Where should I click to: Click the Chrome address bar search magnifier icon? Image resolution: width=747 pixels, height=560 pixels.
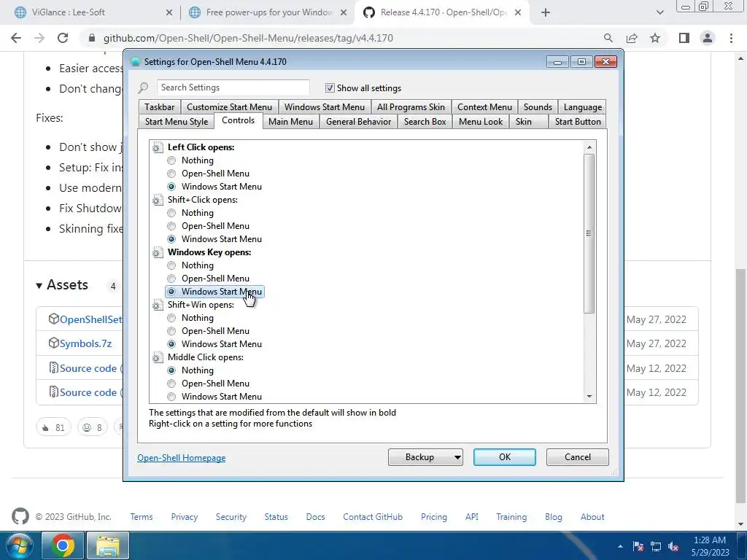point(608,38)
